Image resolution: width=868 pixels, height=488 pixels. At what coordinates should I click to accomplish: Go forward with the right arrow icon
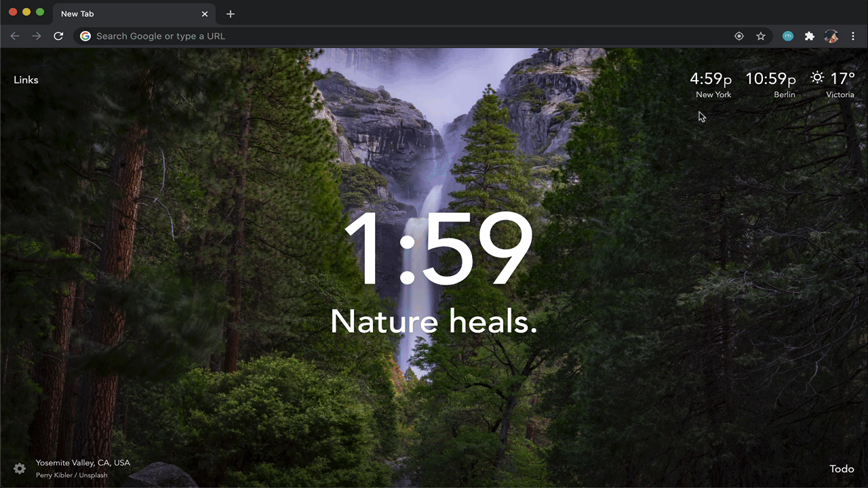click(37, 36)
